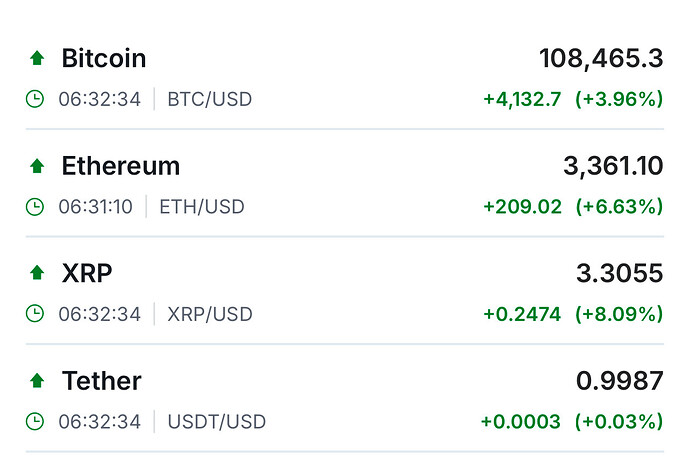The height and width of the screenshot is (456, 690).
Task: Click the USDT/USD pair label
Action: 216,421
